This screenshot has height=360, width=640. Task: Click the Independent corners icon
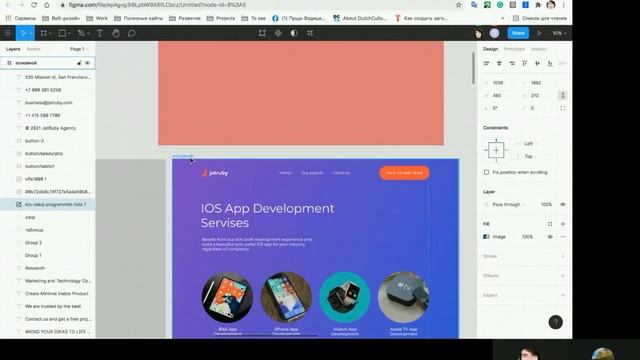[563, 108]
